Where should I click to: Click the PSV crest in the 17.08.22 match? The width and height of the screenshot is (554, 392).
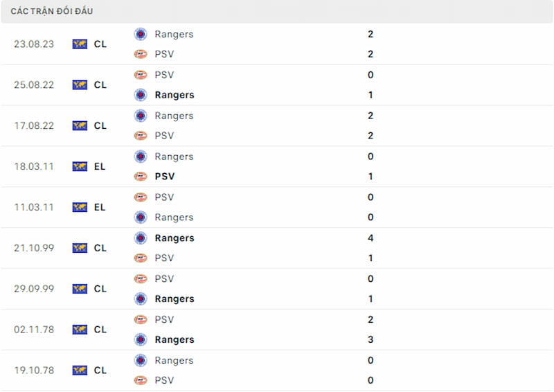pos(141,136)
